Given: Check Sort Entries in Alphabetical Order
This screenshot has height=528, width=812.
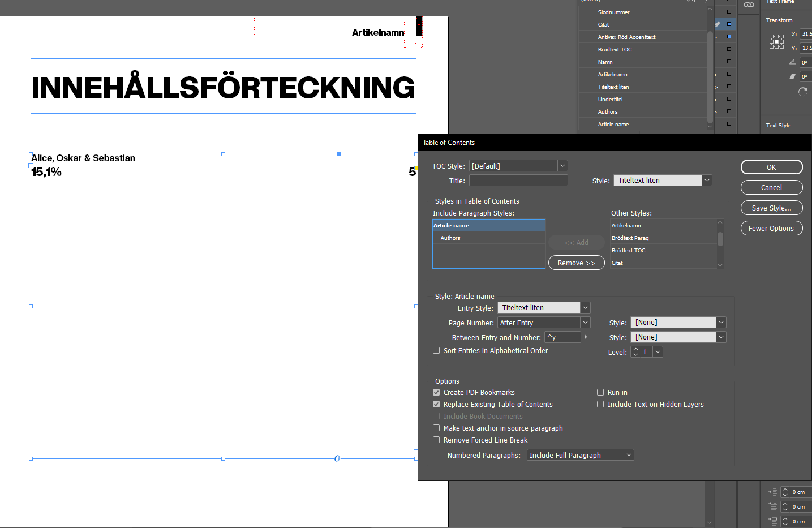Looking at the screenshot, I should [x=436, y=350].
